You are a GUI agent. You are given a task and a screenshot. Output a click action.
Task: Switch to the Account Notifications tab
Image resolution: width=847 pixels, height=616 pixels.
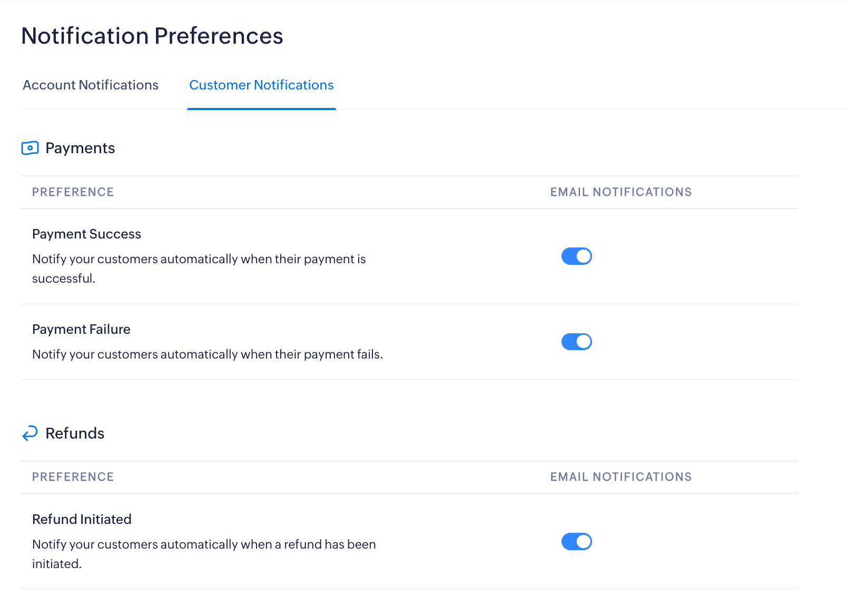coord(91,85)
